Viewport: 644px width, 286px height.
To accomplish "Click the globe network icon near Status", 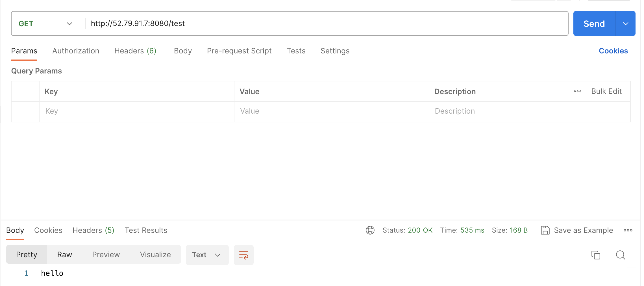I will click(370, 230).
